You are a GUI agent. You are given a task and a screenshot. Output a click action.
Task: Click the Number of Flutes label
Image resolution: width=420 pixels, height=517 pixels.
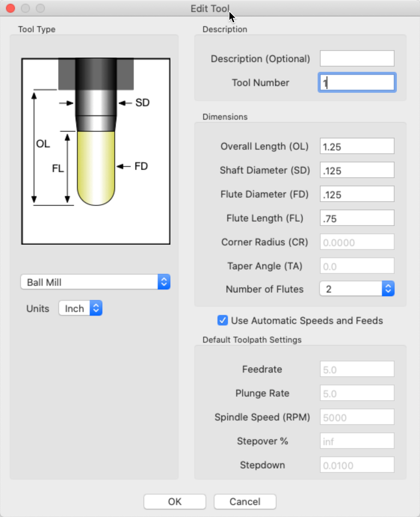point(265,289)
